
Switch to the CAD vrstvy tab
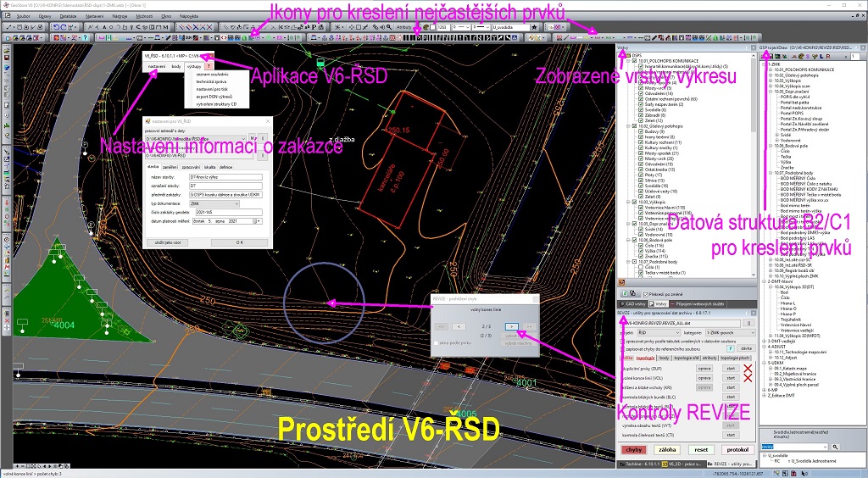coord(632,304)
